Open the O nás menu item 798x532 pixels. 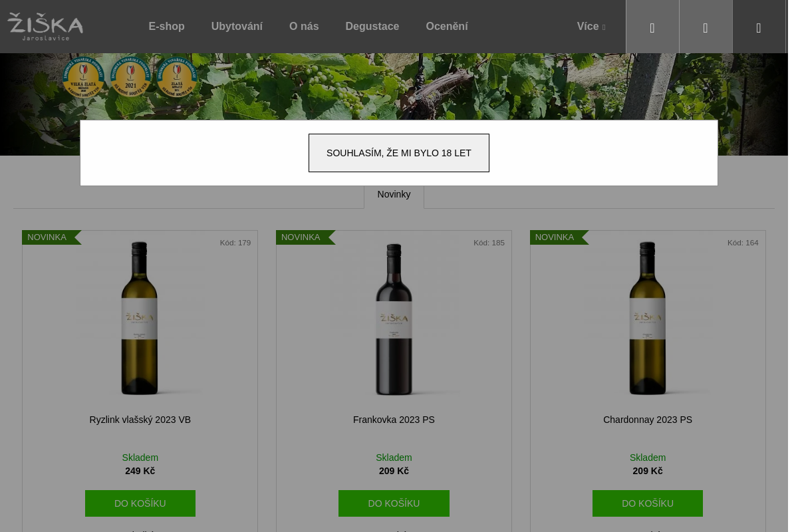coord(304,27)
